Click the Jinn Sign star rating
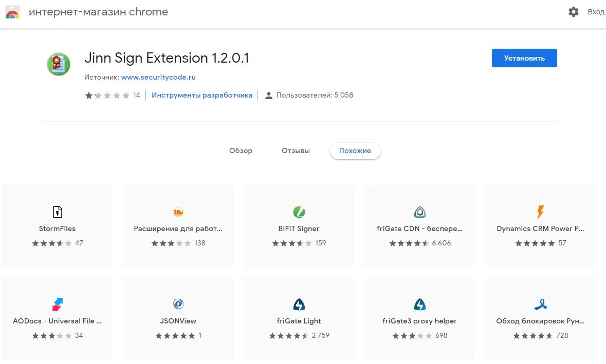The width and height of the screenshot is (606, 364). tap(107, 95)
